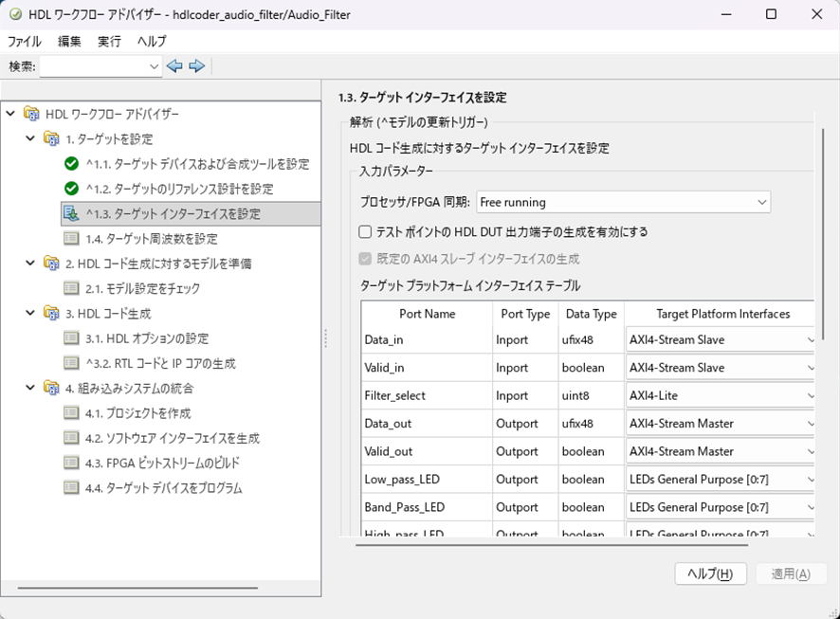Click the task icon for 1.4 ターゲット周波数を設定
840x619 pixels.
pos(72,238)
